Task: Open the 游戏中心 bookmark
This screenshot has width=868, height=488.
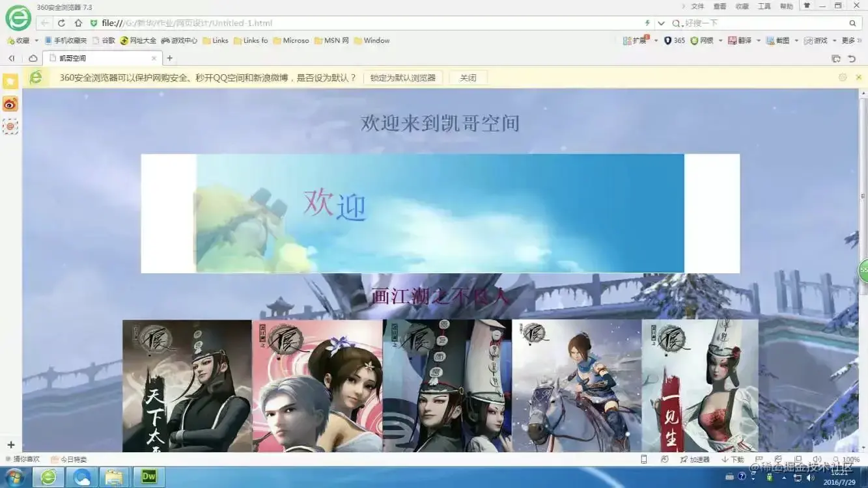Action: [180, 40]
